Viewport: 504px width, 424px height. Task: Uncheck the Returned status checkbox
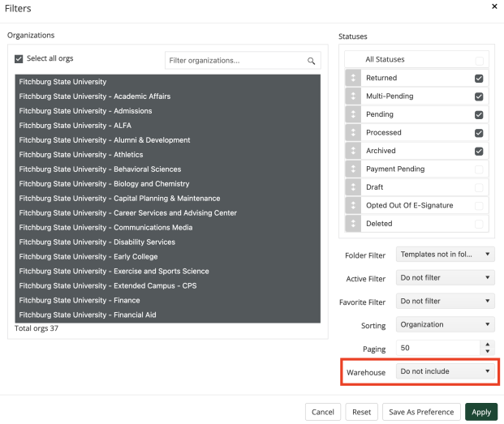point(479,79)
